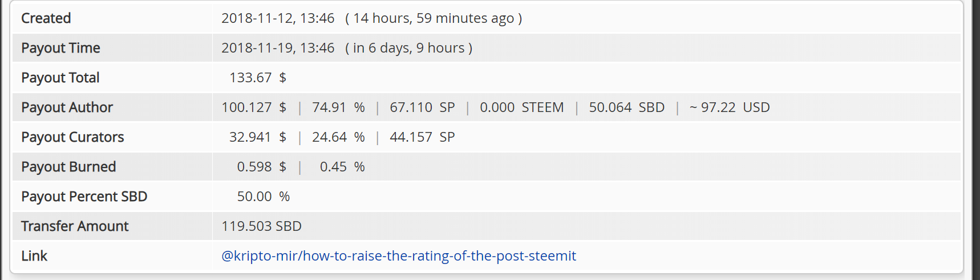This screenshot has height=280, width=980.
Task: Click the Payout Burned label
Action: [68, 167]
